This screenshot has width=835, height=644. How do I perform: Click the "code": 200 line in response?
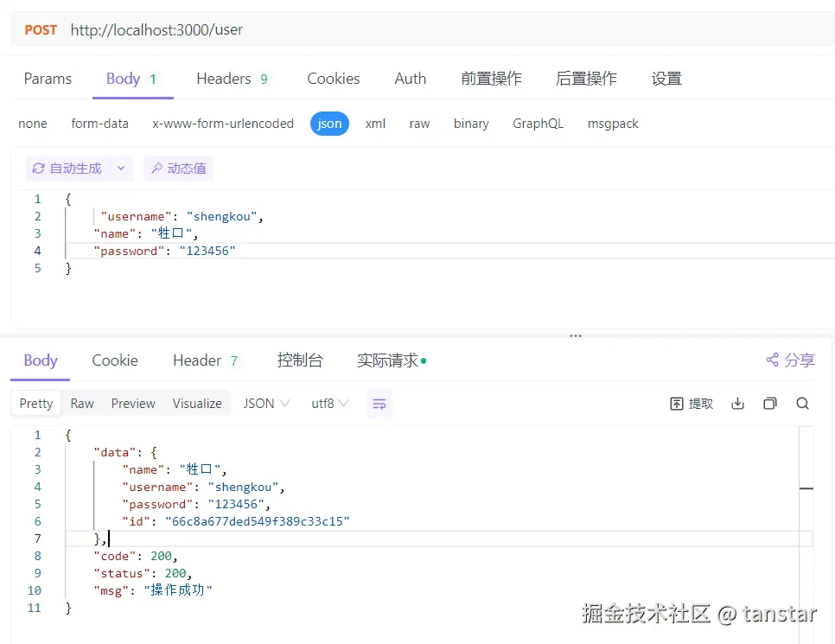tap(135, 556)
